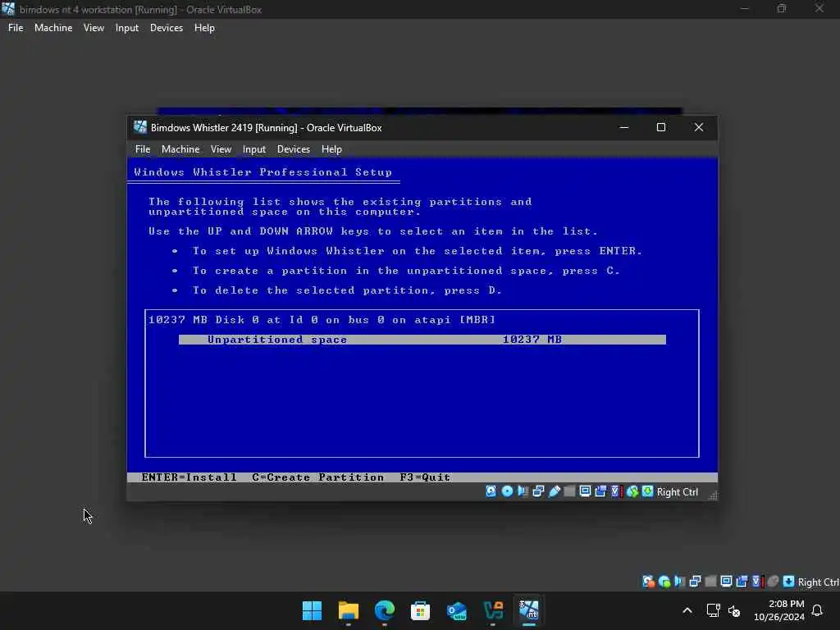
Task: Click the taskbar icon left of VirtualBox
Action: tap(493, 610)
